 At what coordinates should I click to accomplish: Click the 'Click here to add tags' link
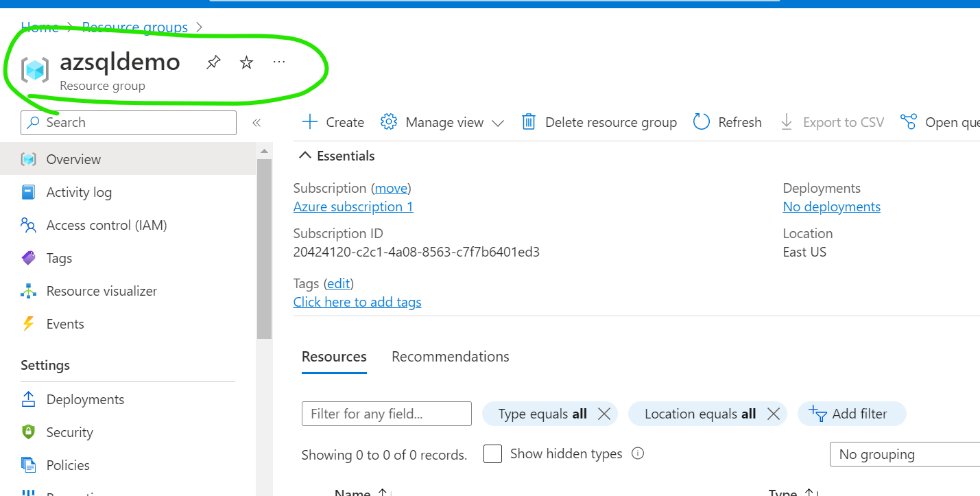(x=357, y=302)
